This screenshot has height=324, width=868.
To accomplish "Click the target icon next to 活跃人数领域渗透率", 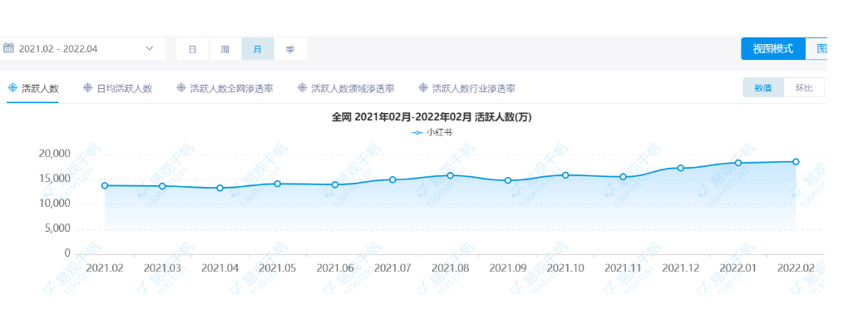I will click(x=303, y=88).
